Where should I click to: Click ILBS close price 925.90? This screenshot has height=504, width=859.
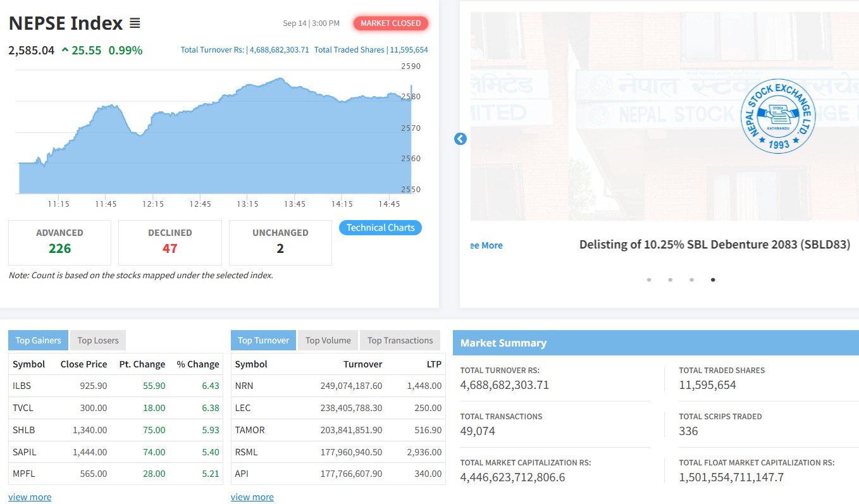pos(94,386)
